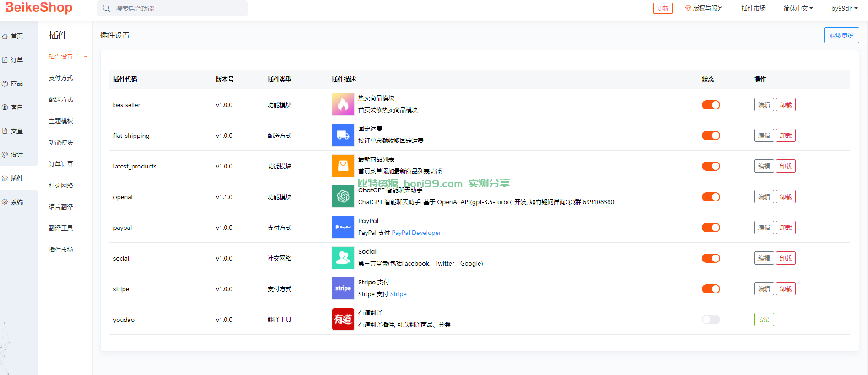Viewport: 868px width, 375px height.
Task: Click the 获取更多 button
Action: click(841, 35)
